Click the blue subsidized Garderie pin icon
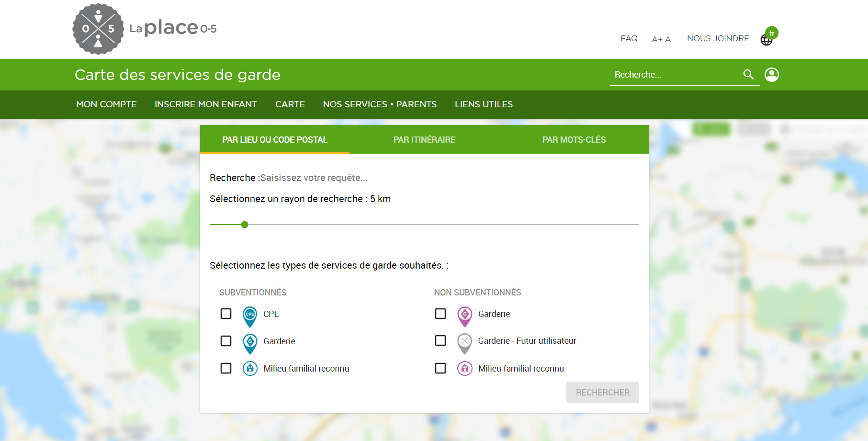 point(250,344)
